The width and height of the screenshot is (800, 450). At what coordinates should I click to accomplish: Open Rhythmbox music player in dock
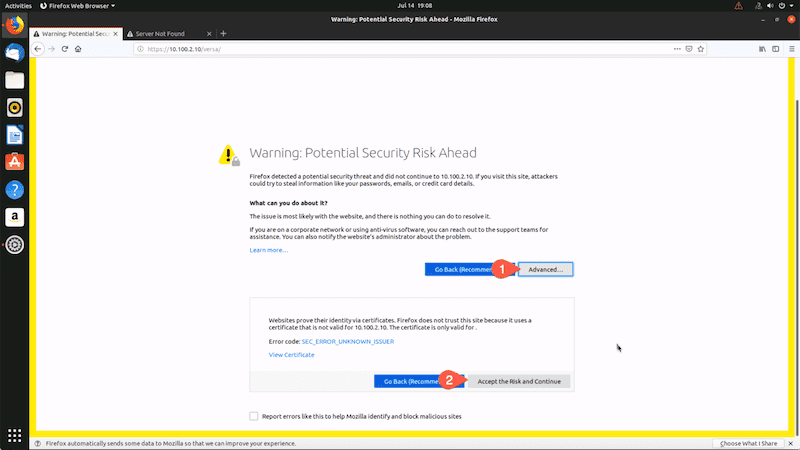[14, 108]
